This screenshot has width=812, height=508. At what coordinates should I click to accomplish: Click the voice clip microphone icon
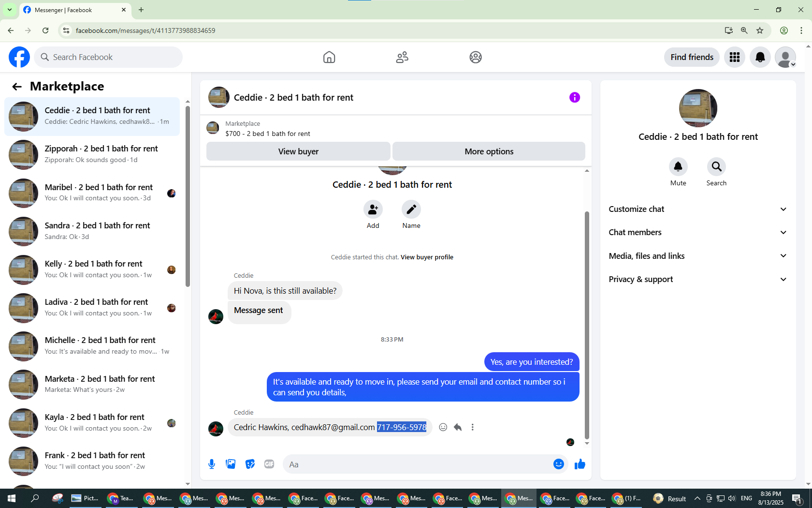click(x=212, y=464)
